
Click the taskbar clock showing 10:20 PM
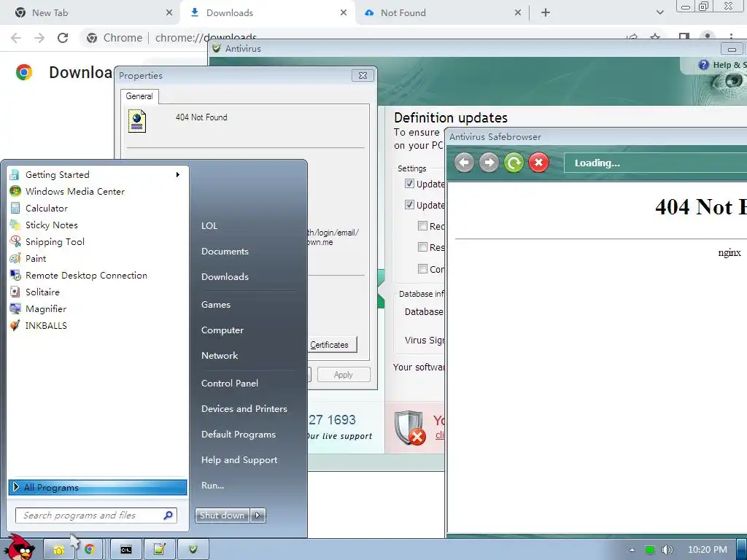tap(708, 550)
